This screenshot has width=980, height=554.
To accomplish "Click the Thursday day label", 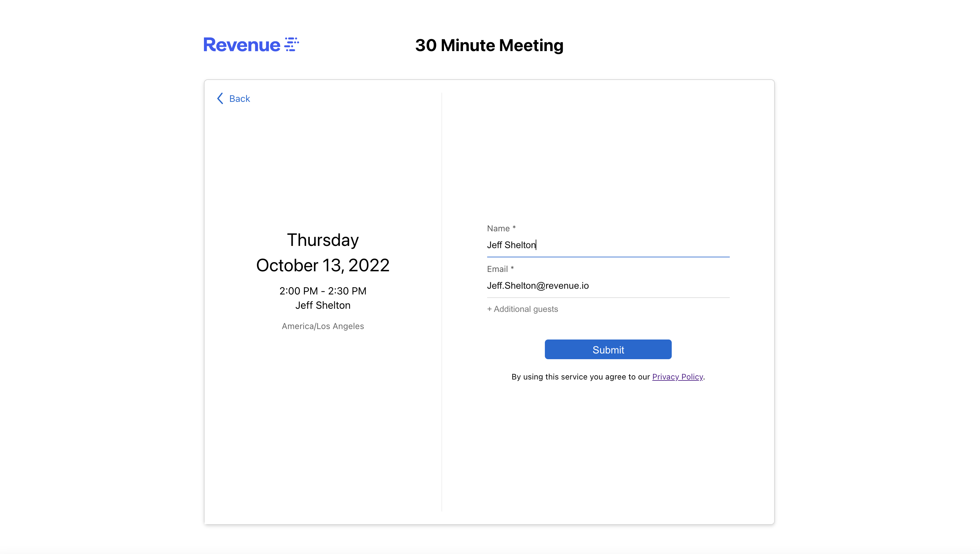I will pos(323,240).
